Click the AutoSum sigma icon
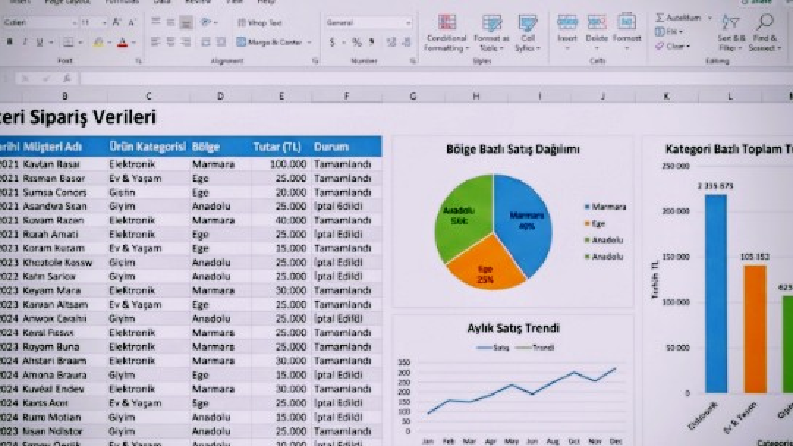The height and width of the screenshot is (446, 793). 659,18
